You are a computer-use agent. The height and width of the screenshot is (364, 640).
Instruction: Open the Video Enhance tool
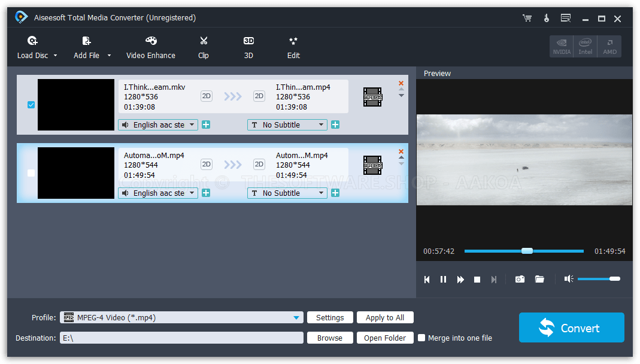[151, 48]
